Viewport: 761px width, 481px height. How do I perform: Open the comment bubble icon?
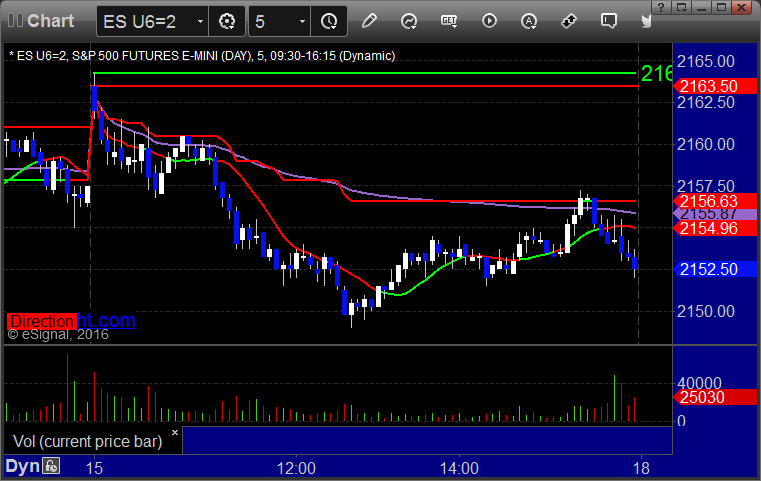pyautogui.click(x=609, y=21)
